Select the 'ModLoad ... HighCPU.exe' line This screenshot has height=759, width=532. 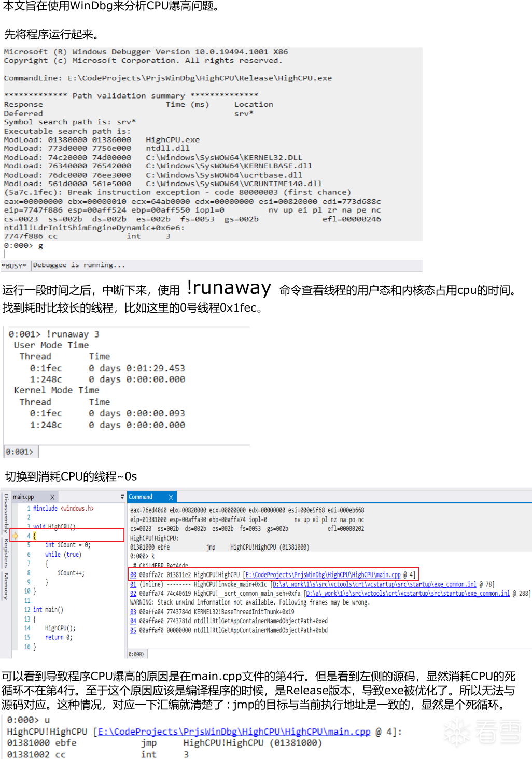click(x=102, y=140)
